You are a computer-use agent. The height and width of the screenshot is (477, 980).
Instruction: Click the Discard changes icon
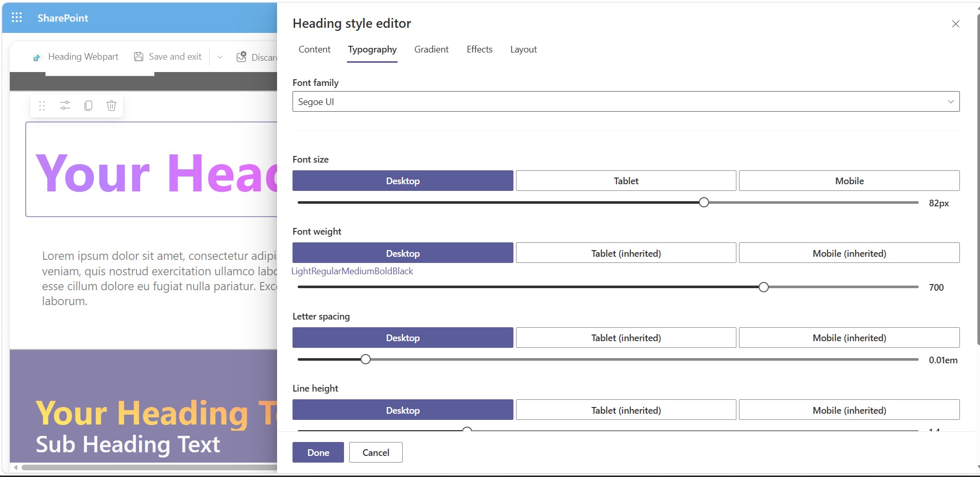242,57
